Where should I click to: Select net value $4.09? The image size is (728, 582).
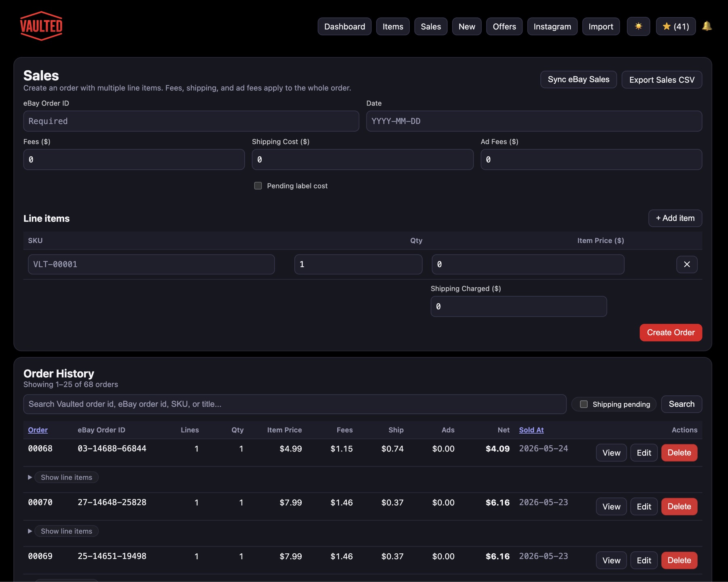pos(497,449)
